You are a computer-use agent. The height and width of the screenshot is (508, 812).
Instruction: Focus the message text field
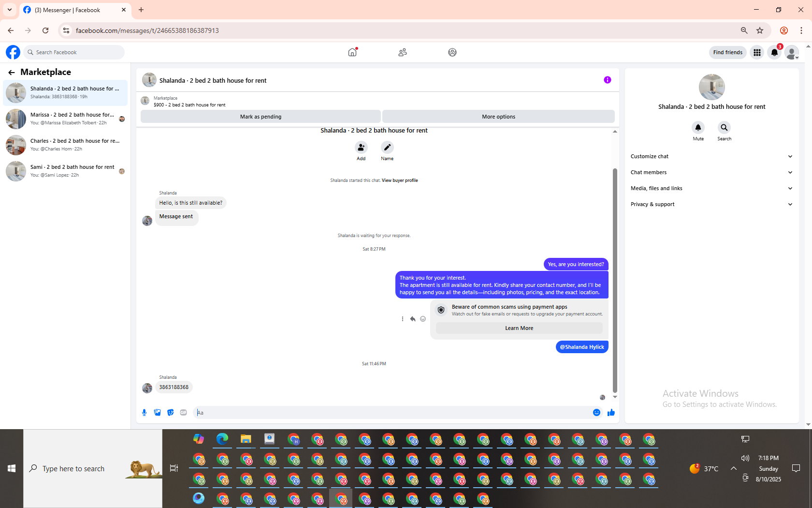pos(394,413)
